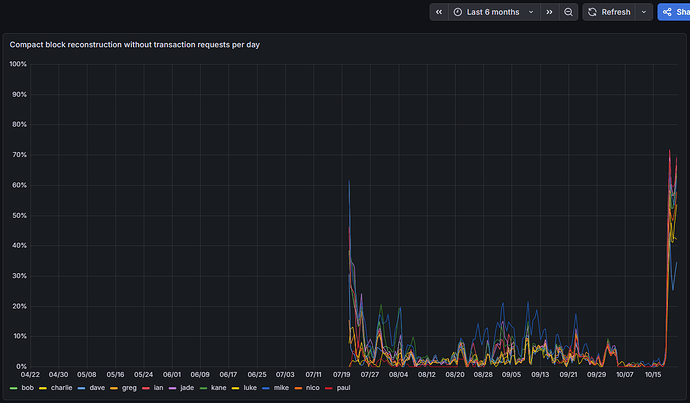Viewport: 690px width, 403px height.
Task: Toggle the greg series in legend
Action: pos(129,388)
